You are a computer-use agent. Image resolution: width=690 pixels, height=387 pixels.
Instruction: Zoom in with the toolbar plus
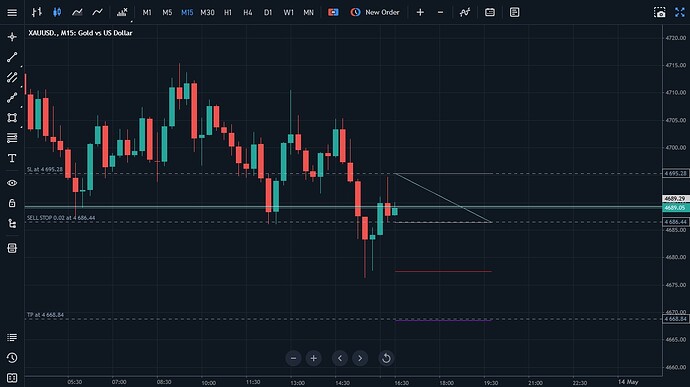tap(420, 12)
